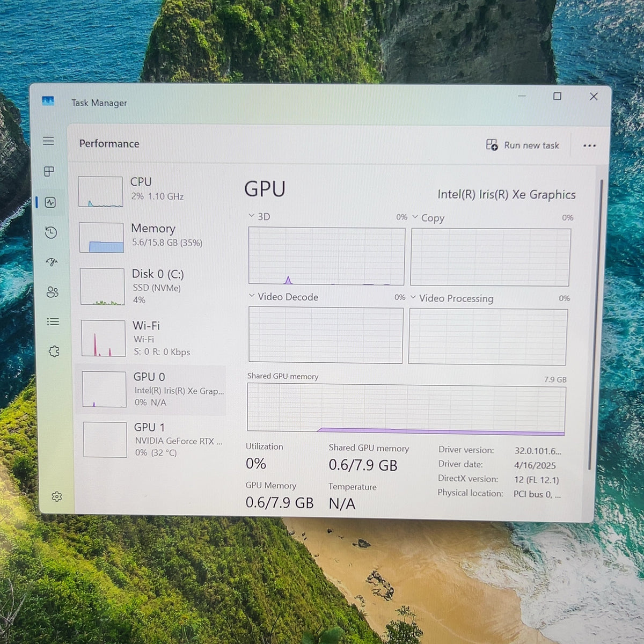The width and height of the screenshot is (644, 644).
Task: Expand the Copy graph engine dropdown
Action: coord(428,218)
